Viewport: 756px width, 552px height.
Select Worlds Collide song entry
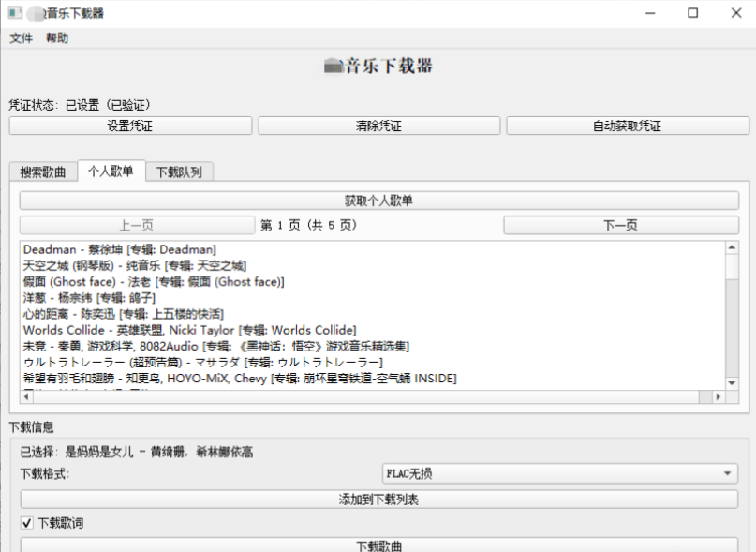pos(189,330)
